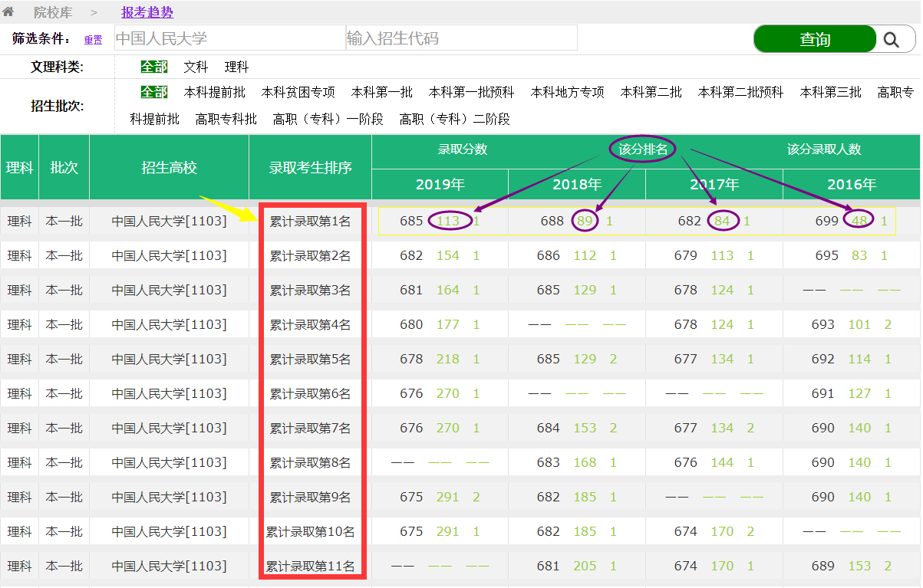Choose 本科第一批 admission batch

(x=382, y=93)
